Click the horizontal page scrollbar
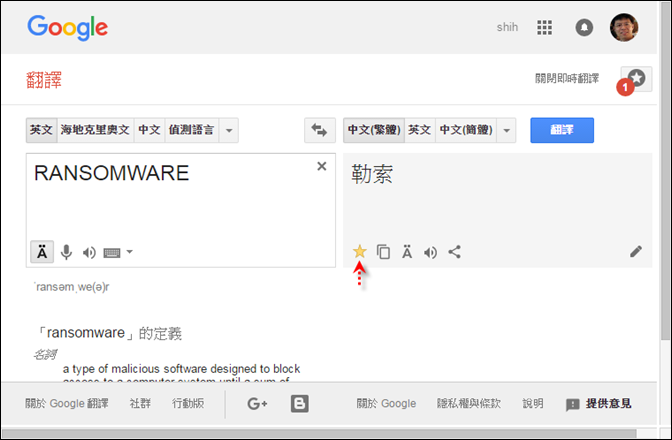 (319, 434)
